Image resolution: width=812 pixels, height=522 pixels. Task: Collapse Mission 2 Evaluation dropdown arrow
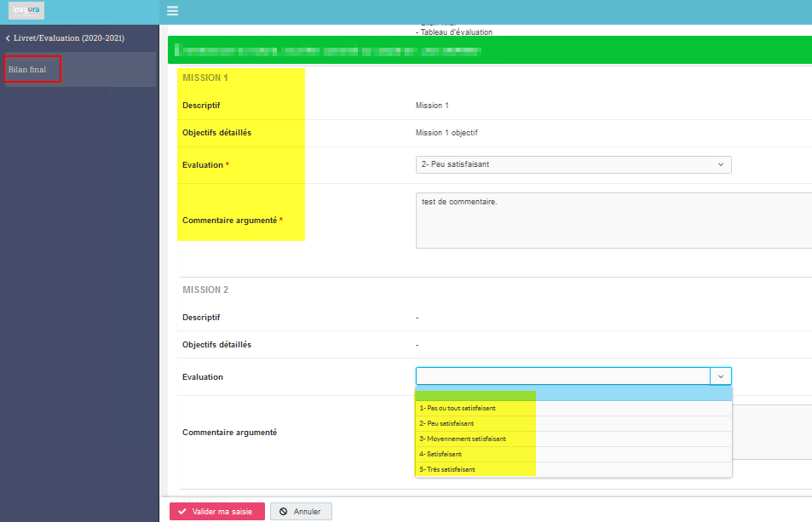[x=720, y=376]
